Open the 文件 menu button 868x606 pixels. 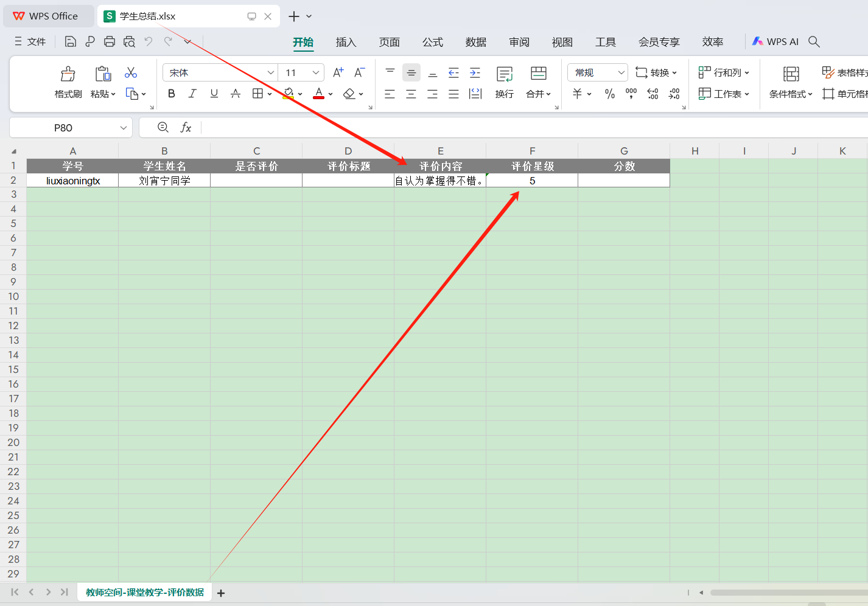(30, 41)
